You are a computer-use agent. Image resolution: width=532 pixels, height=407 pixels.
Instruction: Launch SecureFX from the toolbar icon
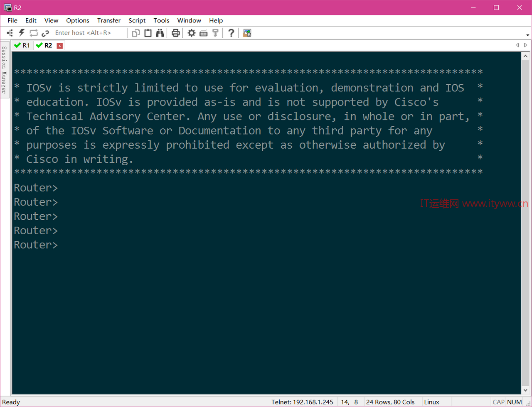click(247, 33)
